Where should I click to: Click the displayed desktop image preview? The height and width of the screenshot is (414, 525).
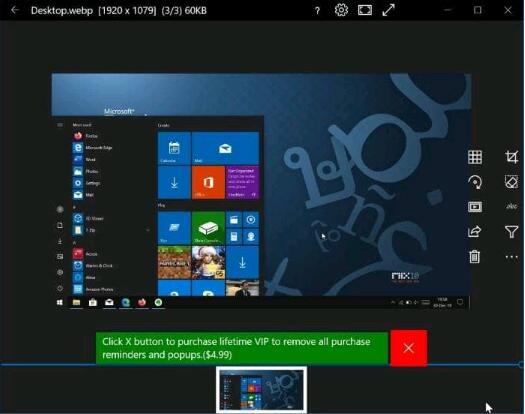[x=261, y=191]
